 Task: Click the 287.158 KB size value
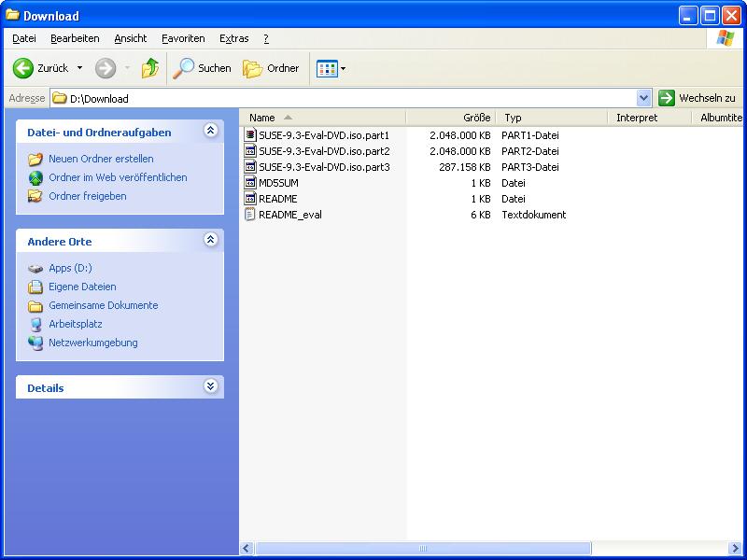(x=464, y=167)
